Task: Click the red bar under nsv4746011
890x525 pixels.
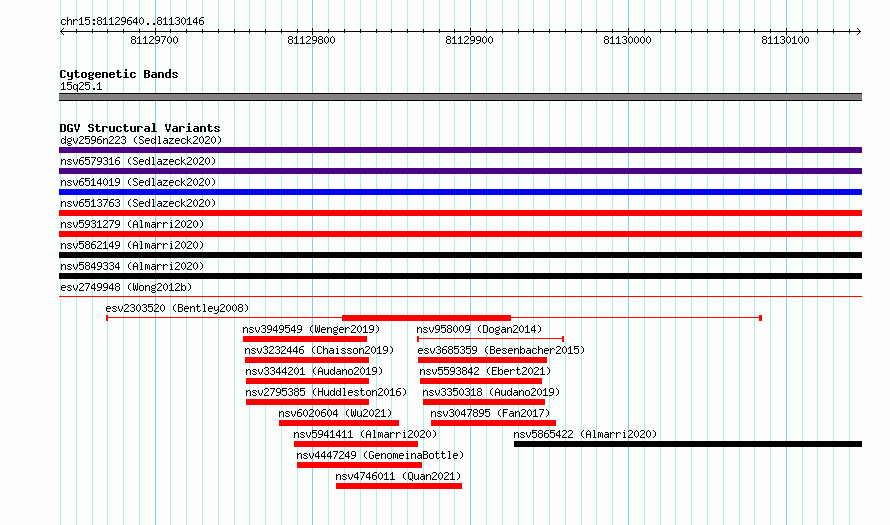Action: point(399,486)
